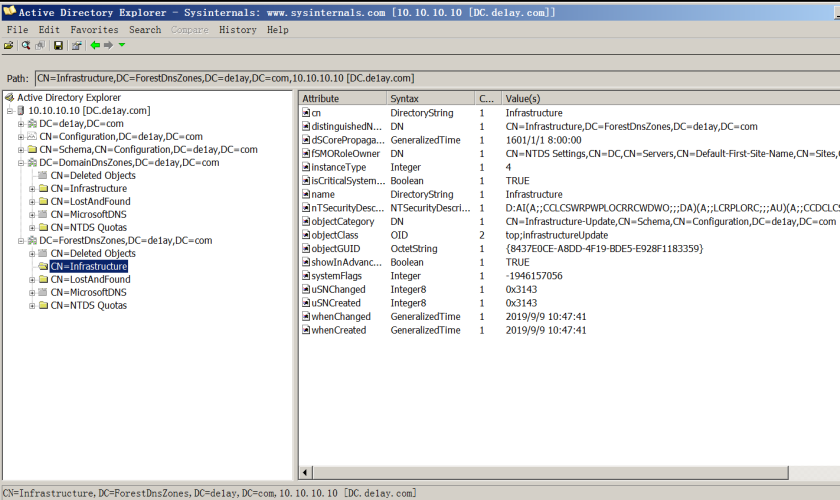Expand CN=NTDS Quotas under ForestDnsZones
This screenshot has width=840, height=500.
(x=32, y=305)
